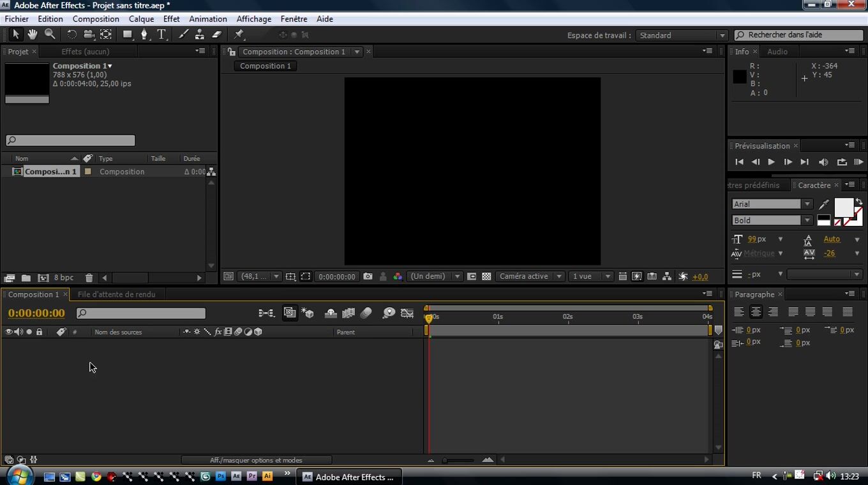The image size is (868, 485).
Task: Select the Eraser tool
Action: [216, 34]
